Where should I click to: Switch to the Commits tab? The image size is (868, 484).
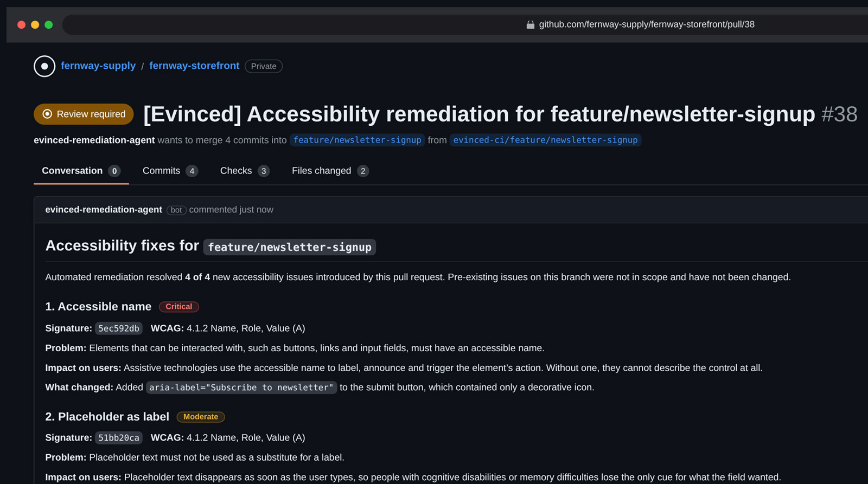click(x=170, y=171)
